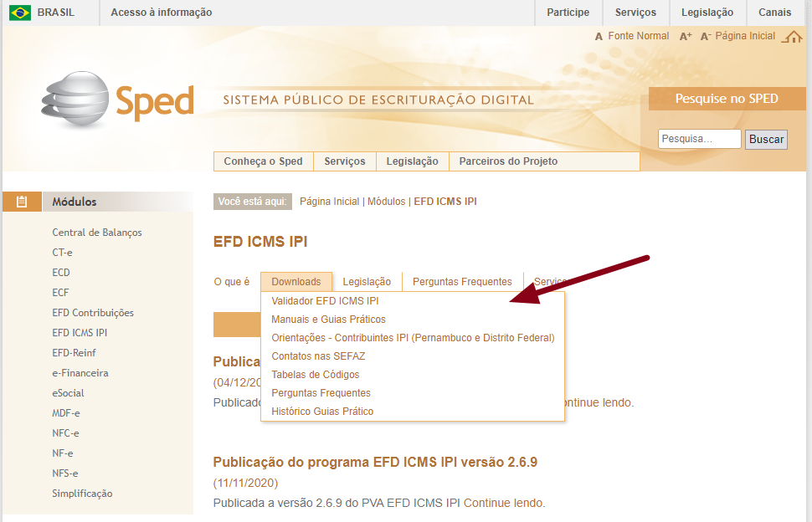Open Parceiros do Projeto menu
Image resolution: width=812 pixels, height=522 pixels.
click(508, 161)
